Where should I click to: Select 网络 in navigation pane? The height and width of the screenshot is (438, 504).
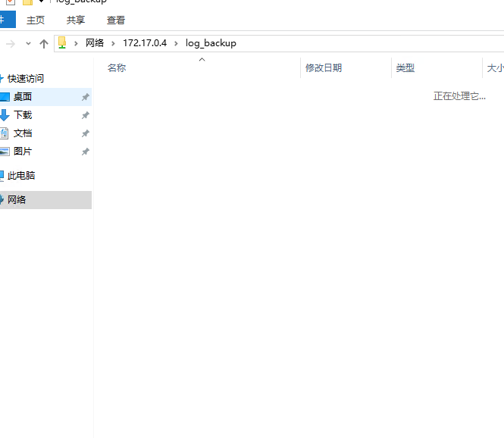click(x=17, y=200)
